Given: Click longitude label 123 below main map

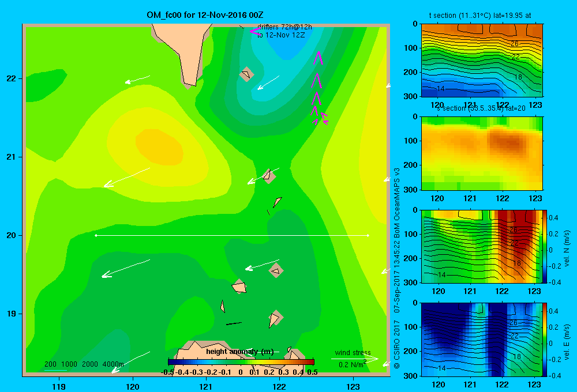Looking at the screenshot, I should click(x=353, y=386).
